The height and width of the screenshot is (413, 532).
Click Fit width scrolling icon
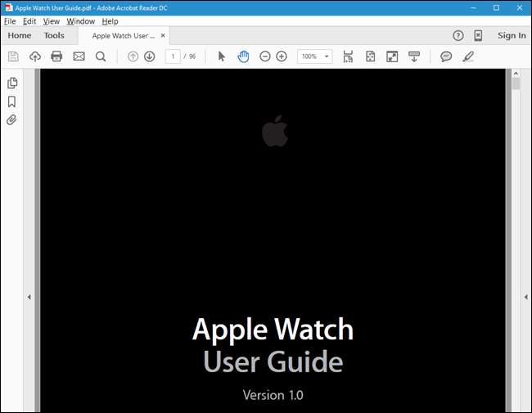pos(348,56)
